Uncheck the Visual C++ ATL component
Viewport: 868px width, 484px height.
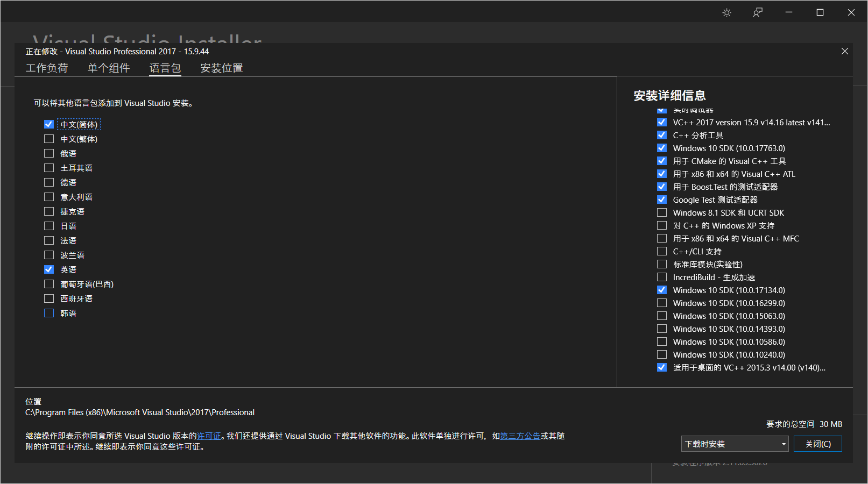tap(662, 174)
